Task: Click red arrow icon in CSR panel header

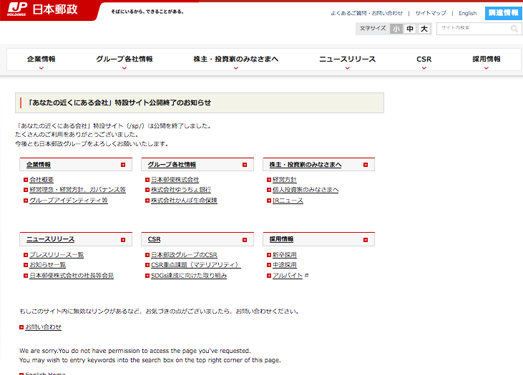Action: pos(245,240)
